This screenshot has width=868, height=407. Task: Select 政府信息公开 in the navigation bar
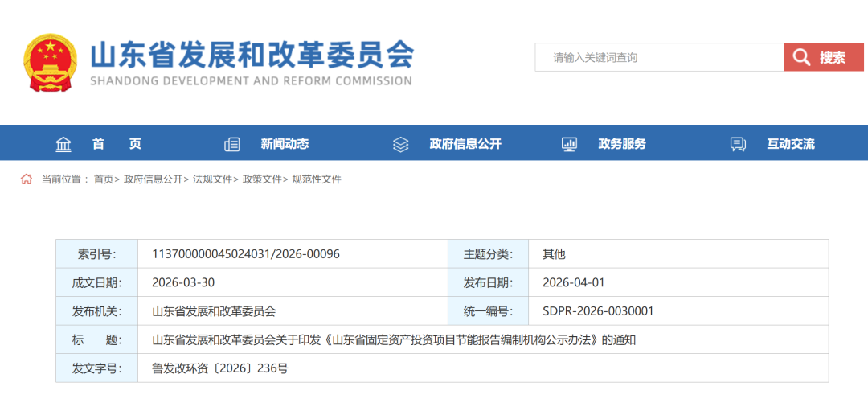pyautogui.click(x=465, y=144)
